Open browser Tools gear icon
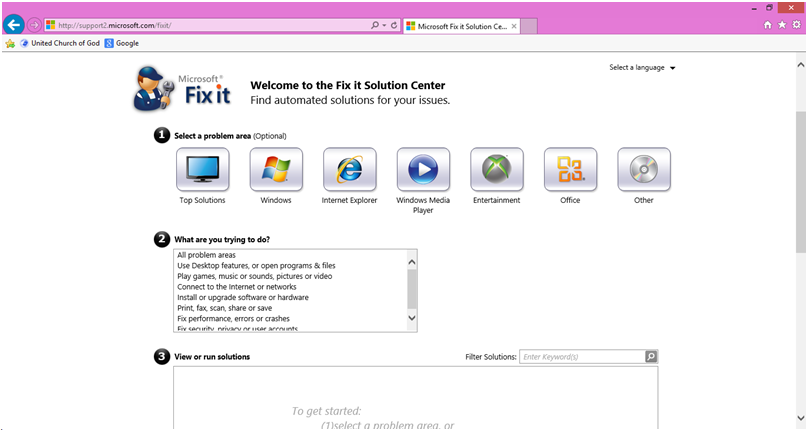 coord(797,25)
